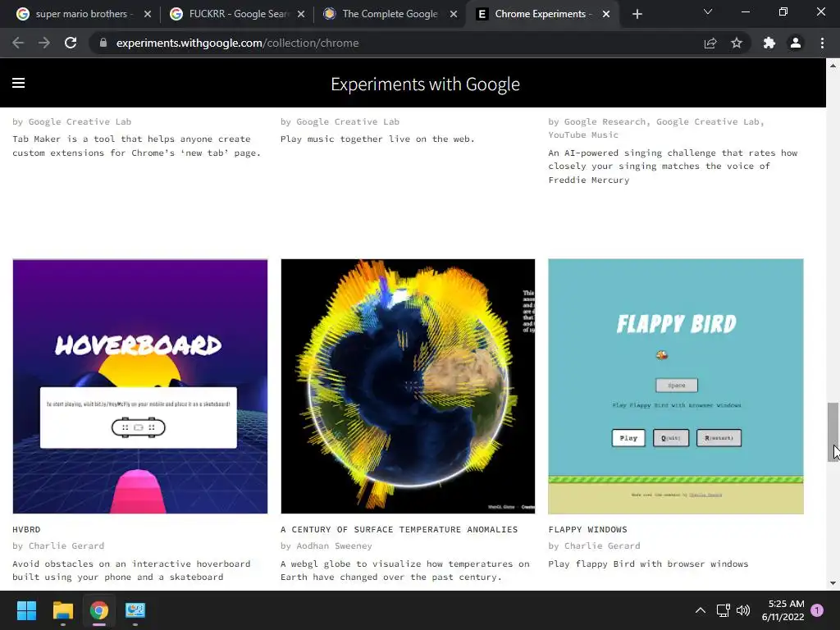
Task: Open the monitor app taskbar icon
Action: [x=135, y=610]
